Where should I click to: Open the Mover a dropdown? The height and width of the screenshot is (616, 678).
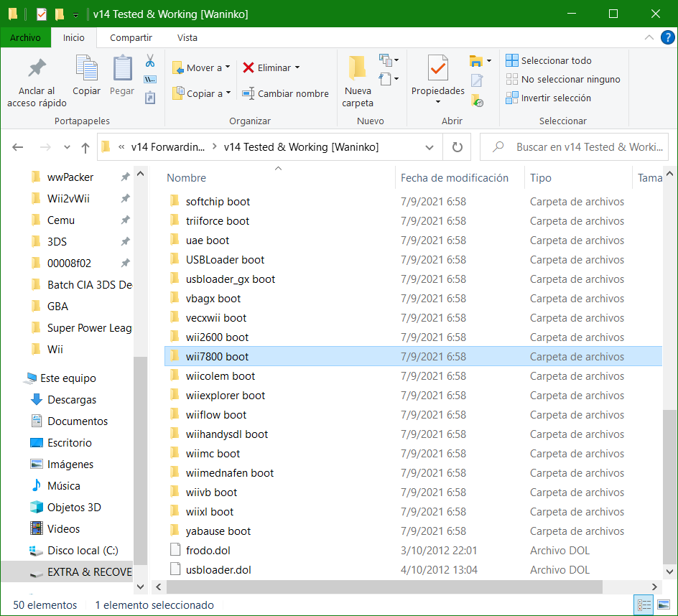(x=200, y=67)
